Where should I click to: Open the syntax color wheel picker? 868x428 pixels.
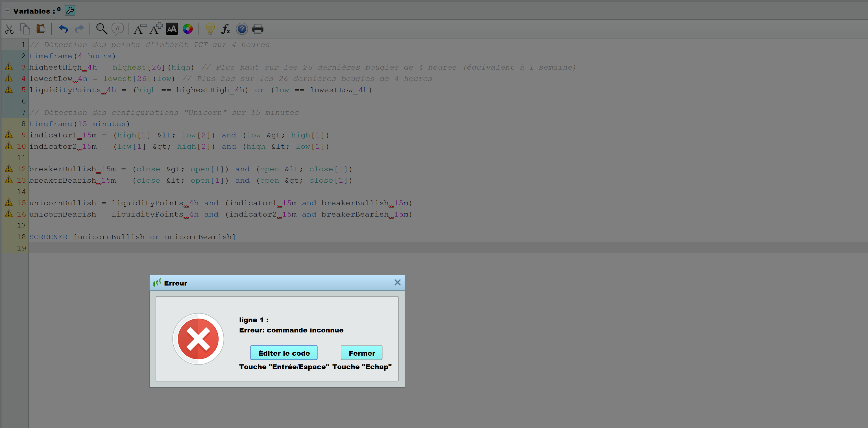click(188, 29)
